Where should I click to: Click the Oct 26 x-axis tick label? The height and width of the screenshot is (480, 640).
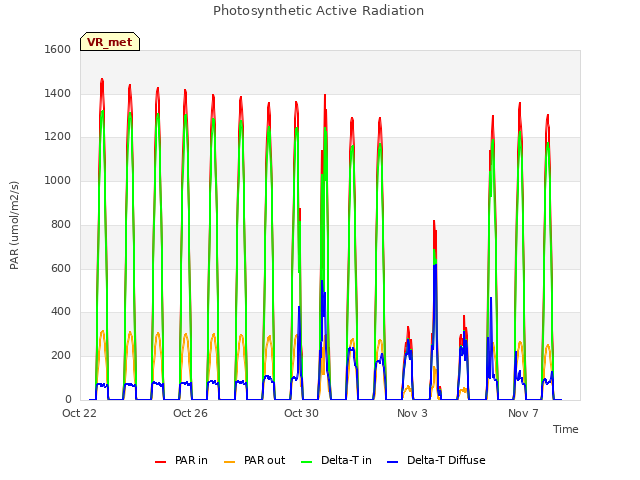coord(190,413)
